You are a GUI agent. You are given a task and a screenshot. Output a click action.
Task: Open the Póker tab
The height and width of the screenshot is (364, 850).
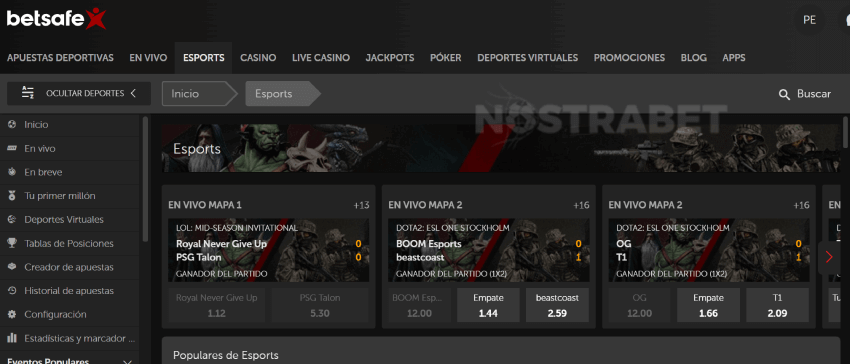pyautogui.click(x=446, y=58)
